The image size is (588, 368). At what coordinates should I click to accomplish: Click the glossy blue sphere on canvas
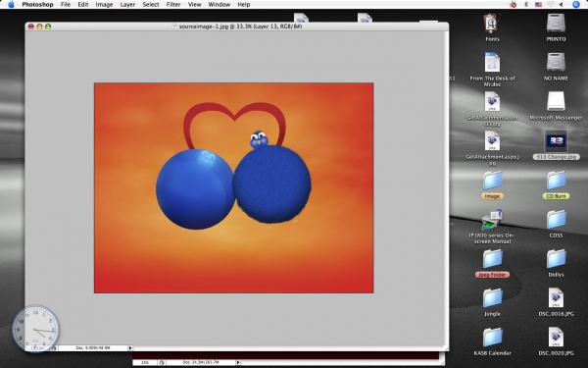195,189
